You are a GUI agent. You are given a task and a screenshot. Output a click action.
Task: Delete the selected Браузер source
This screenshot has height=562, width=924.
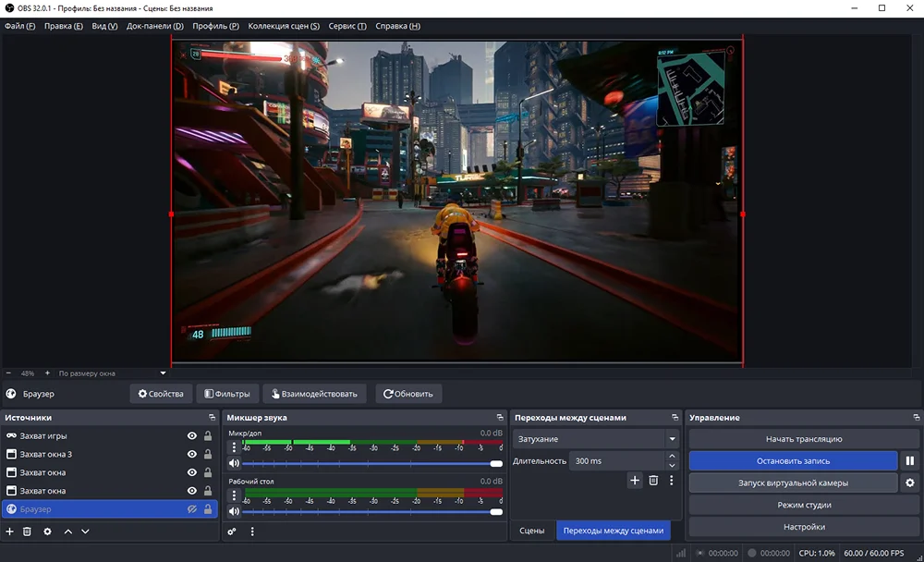[28, 531]
